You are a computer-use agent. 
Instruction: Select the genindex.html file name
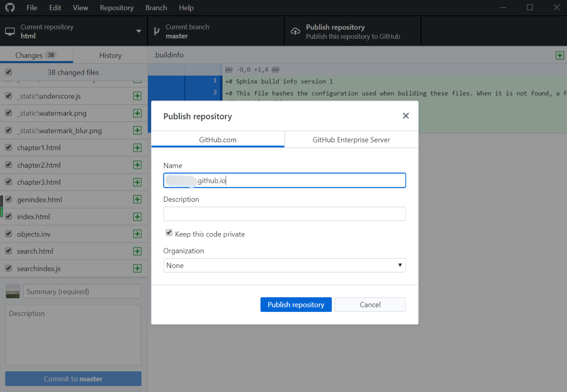pos(40,199)
